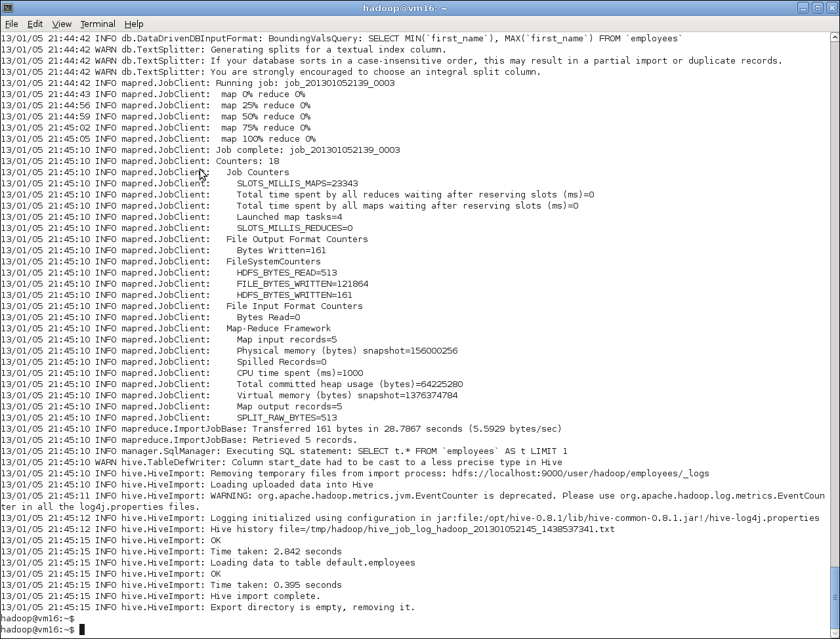The width and height of the screenshot is (840, 639).
Task: Click 'Bytes Read=0' line
Action: (x=268, y=318)
